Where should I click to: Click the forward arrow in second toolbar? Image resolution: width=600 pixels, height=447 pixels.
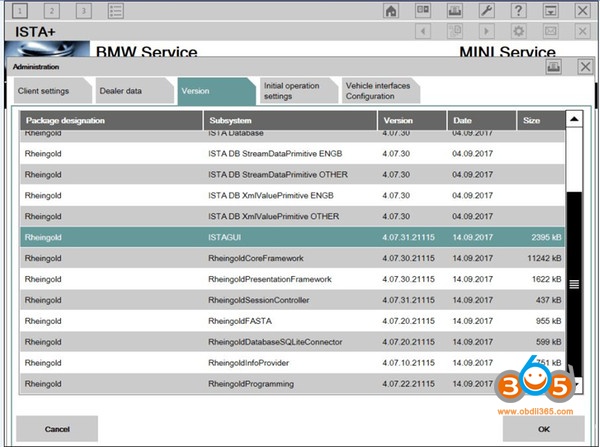486,31
